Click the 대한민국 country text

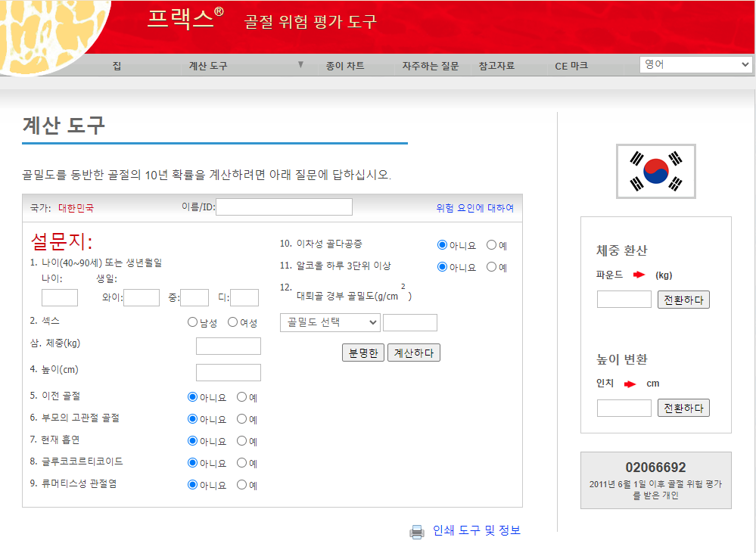pos(76,208)
